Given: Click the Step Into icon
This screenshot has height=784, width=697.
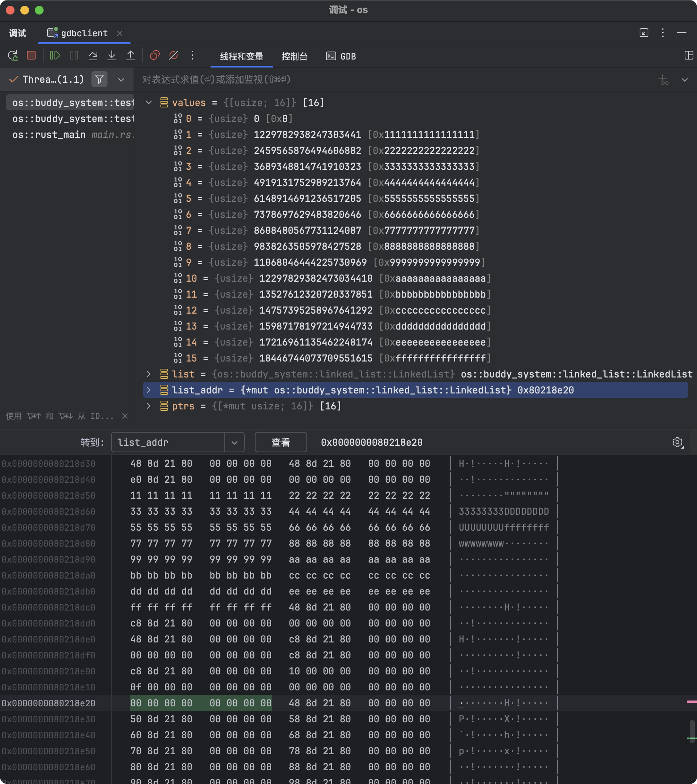Looking at the screenshot, I should click(111, 56).
